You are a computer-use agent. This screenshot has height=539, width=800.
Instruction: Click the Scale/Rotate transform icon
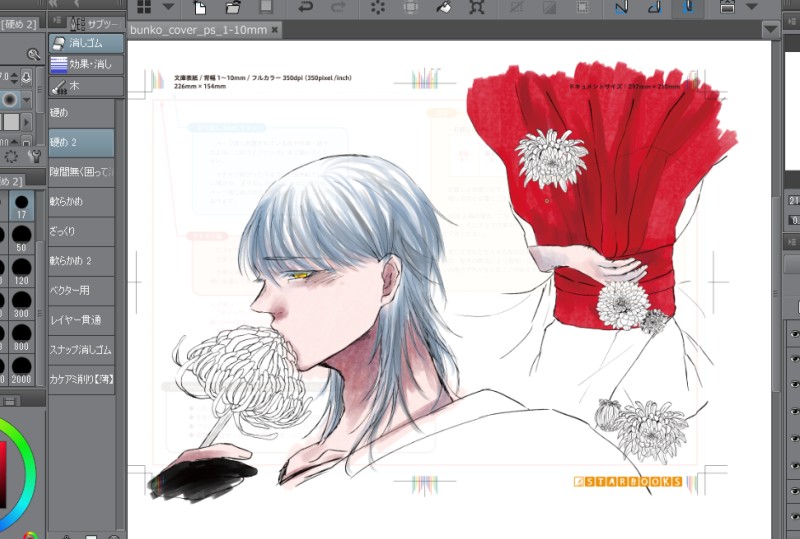477,7
